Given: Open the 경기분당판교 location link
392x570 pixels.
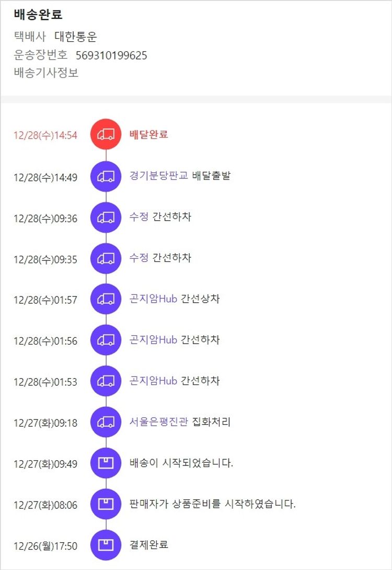Looking at the screenshot, I should point(158,176).
